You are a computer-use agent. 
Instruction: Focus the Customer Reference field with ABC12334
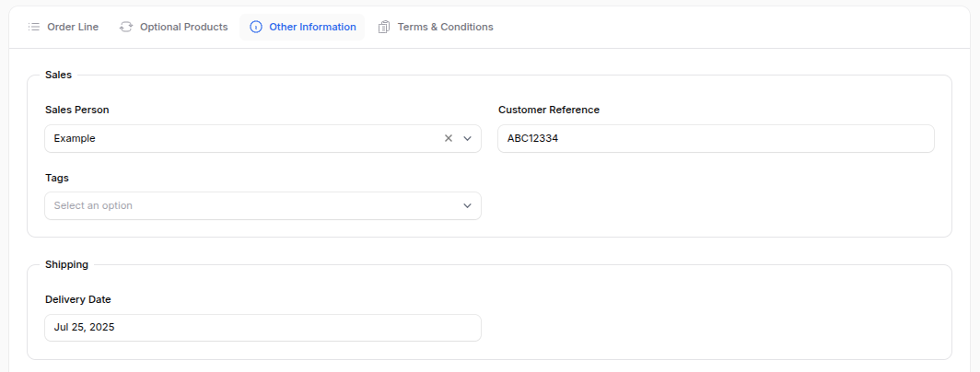point(716,138)
